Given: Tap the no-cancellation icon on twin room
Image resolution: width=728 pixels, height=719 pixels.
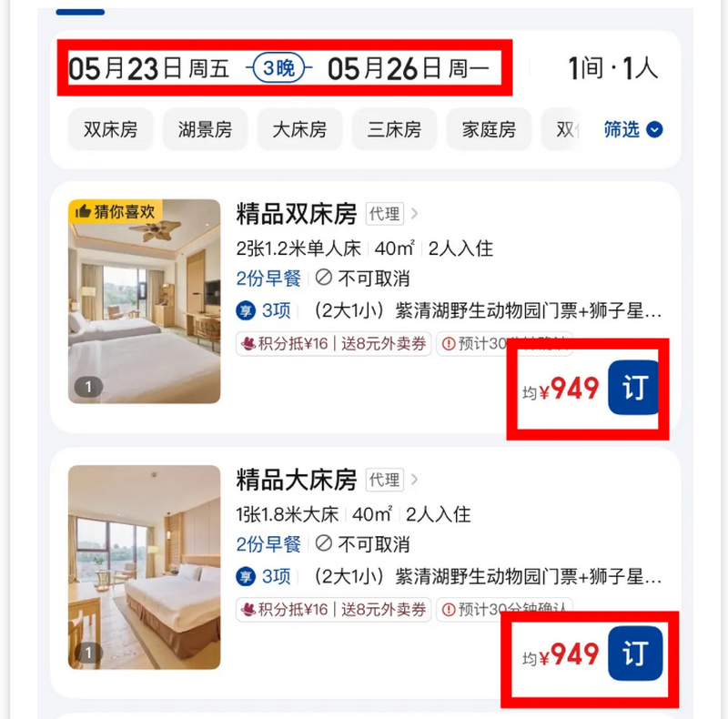Looking at the screenshot, I should pos(324,278).
